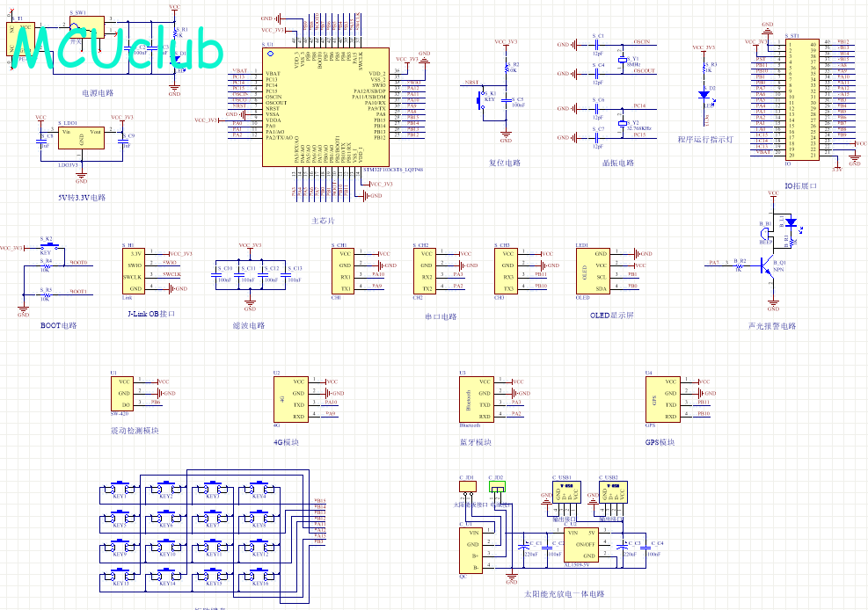Click the C_C4 100nF capacitor
The image size is (868, 610).
[646, 548]
